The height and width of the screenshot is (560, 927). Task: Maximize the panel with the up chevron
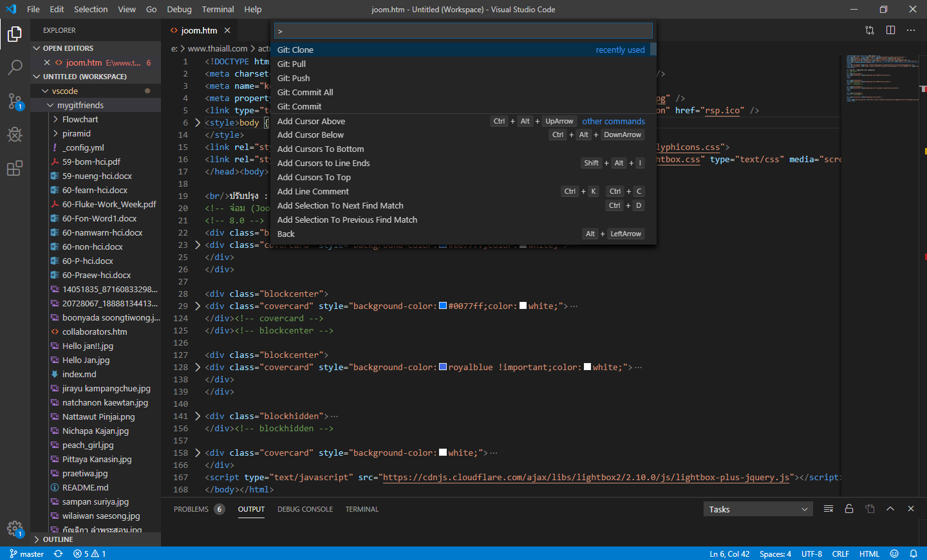pos(890,509)
